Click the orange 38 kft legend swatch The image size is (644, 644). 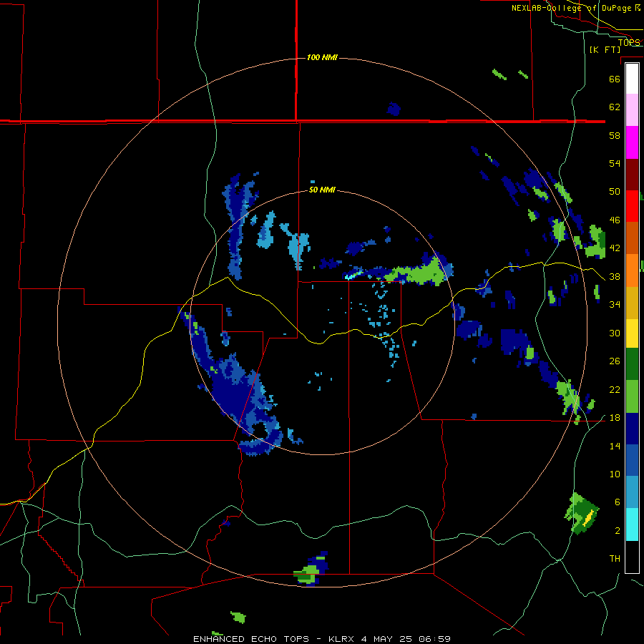(x=632, y=270)
